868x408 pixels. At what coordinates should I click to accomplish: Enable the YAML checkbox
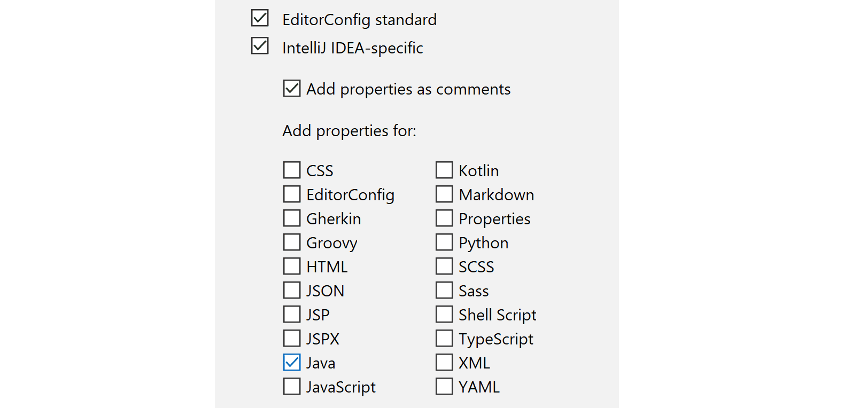pos(444,387)
